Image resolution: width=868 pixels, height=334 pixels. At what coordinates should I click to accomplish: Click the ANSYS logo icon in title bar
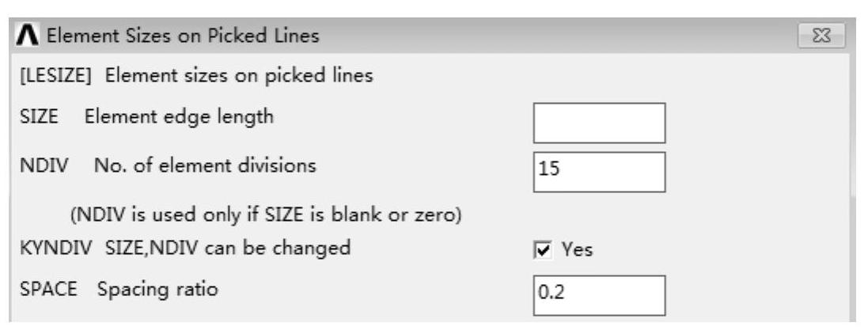28,36
